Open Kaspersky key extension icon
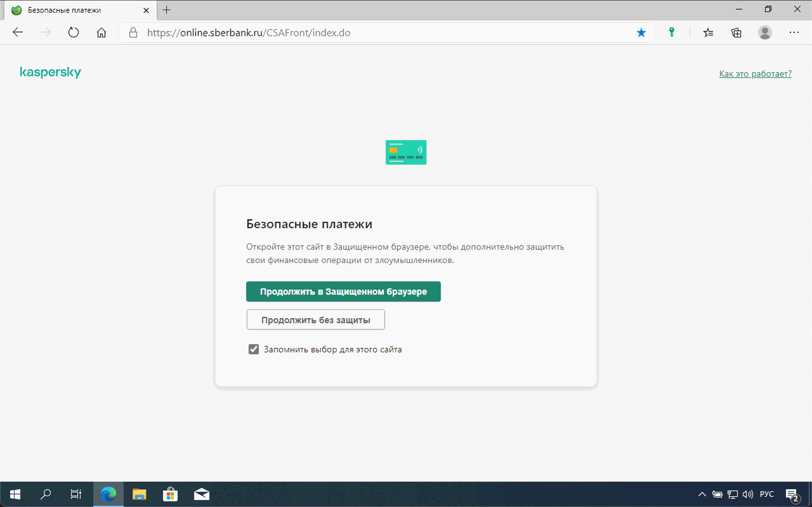The height and width of the screenshot is (507, 812). click(x=672, y=32)
